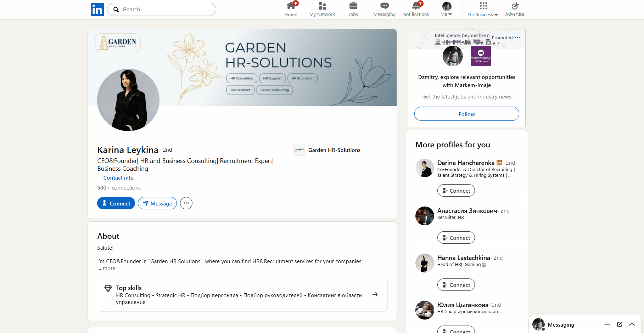
Task: Click 'More profiles for you' heading
Action: click(x=453, y=145)
